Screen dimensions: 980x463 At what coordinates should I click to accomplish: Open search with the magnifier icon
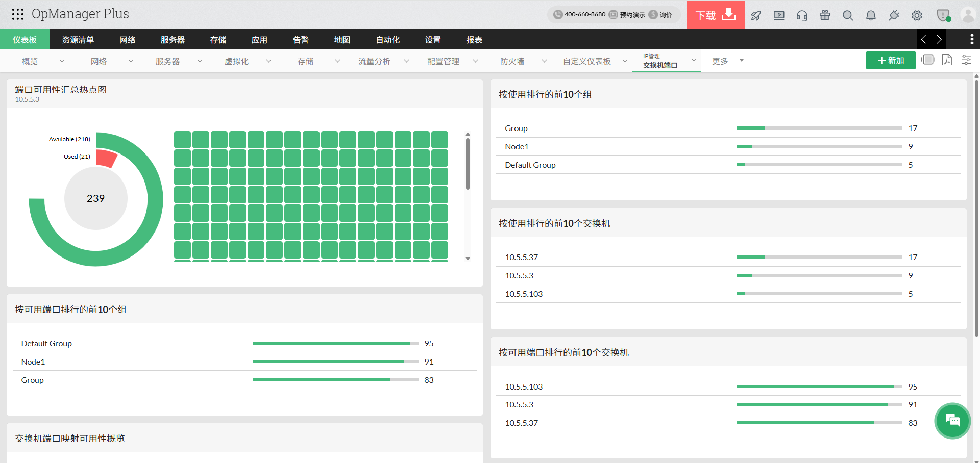848,15
